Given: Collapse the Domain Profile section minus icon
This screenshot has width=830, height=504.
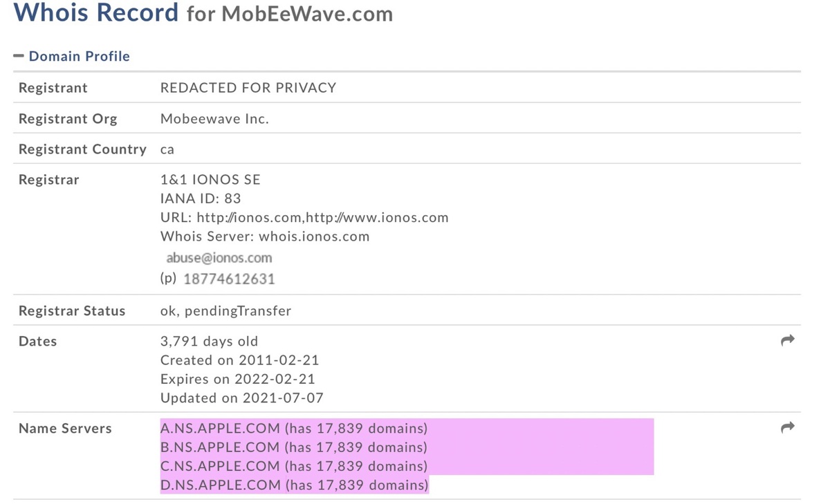Looking at the screenshot, I should 19,56.
